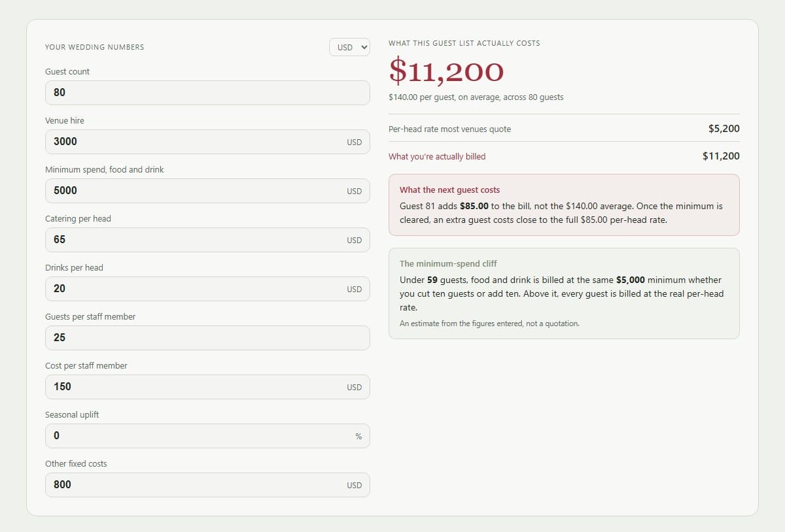Click the "Drinks per head" label
The width and height of the screenshot is (785, 532).
(74, 268)
